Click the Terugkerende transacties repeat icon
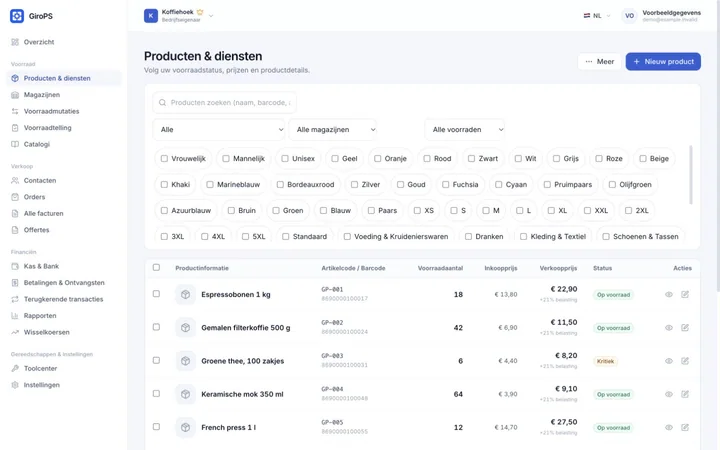720x450 pixels. [15, 299]
